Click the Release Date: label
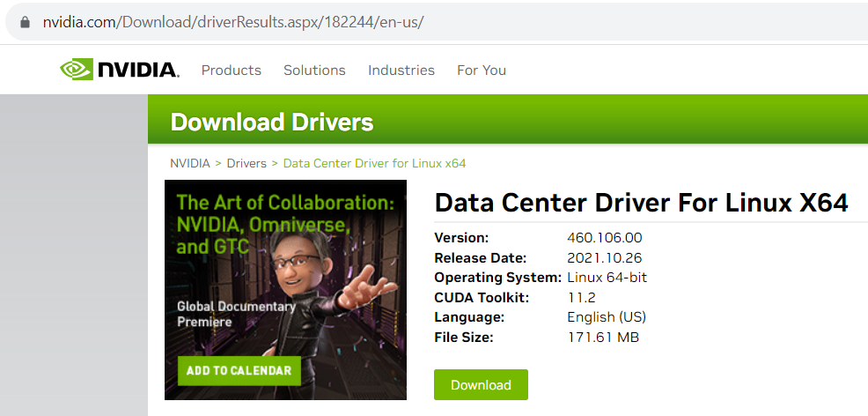The height and width of the screenshot is (416, 868). pyautogui.click(x=481, y=258)
